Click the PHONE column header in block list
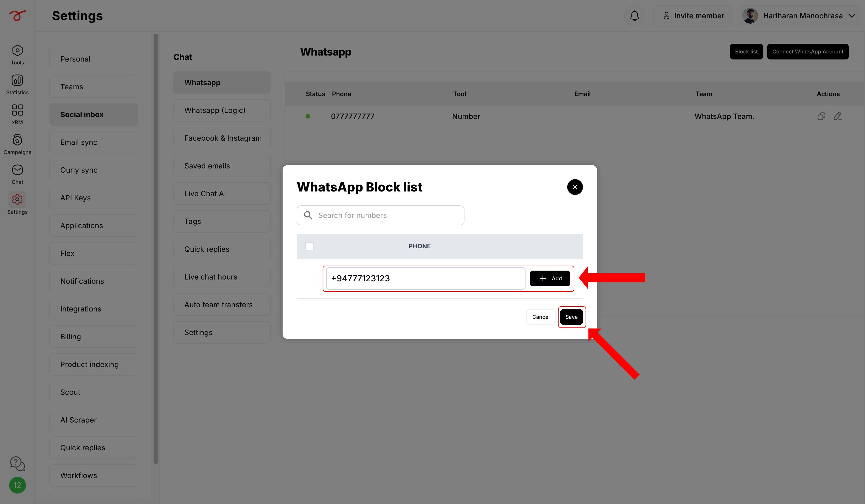Viewport: 865px width, 504px height. pyautogui.click(x=419, y=246)
